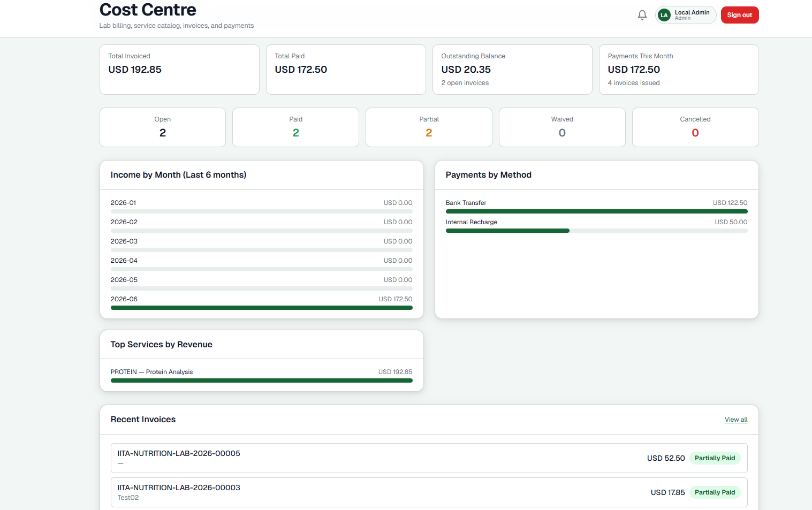The width and height of the screenshot is (812, 510).
Task: Click the Test02 invoice subtitle
Action: [x=128, y=498]
